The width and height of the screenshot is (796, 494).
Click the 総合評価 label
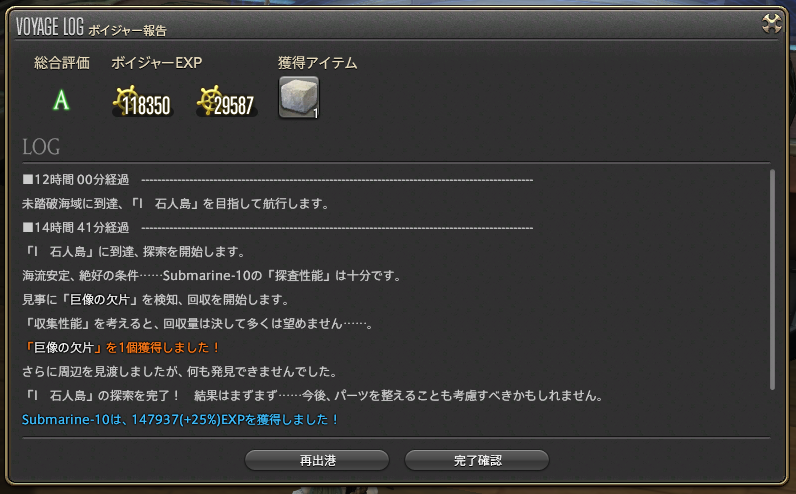(61, 63)
